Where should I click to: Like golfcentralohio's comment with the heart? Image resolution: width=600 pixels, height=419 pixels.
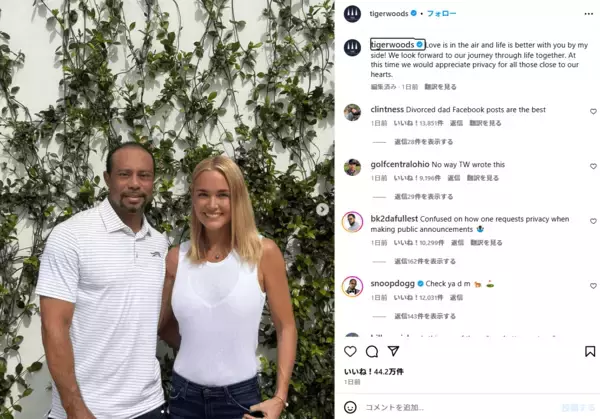pos(593,166)
